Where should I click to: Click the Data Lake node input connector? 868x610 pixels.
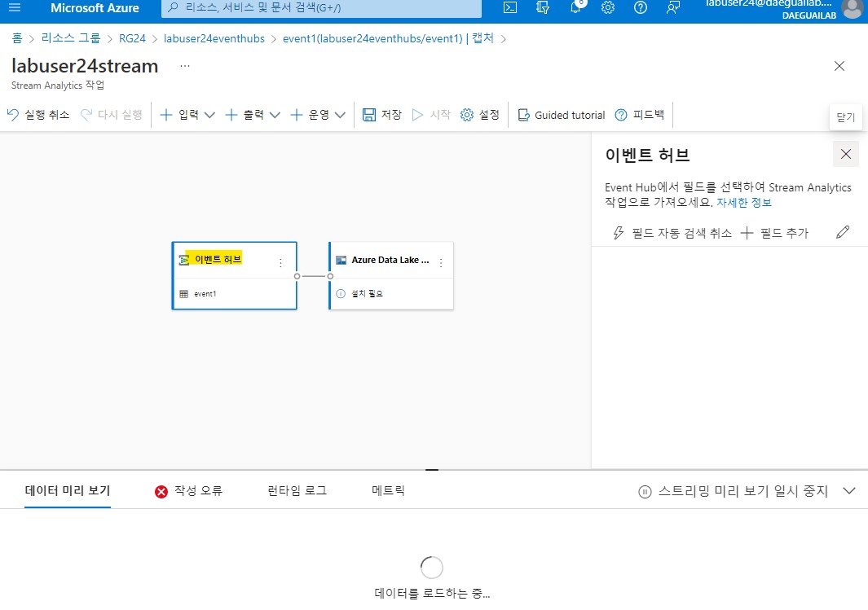point(330,276)
